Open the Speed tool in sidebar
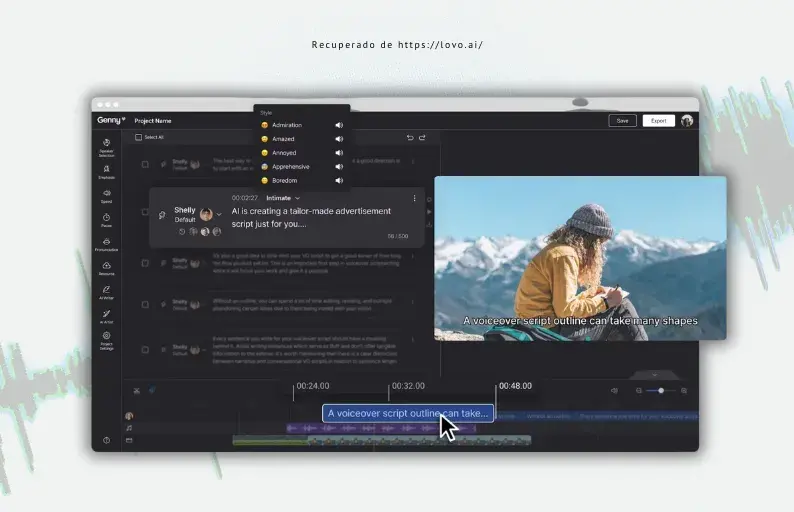Screen dimensions: 794x512 click(x=106, y=195)
